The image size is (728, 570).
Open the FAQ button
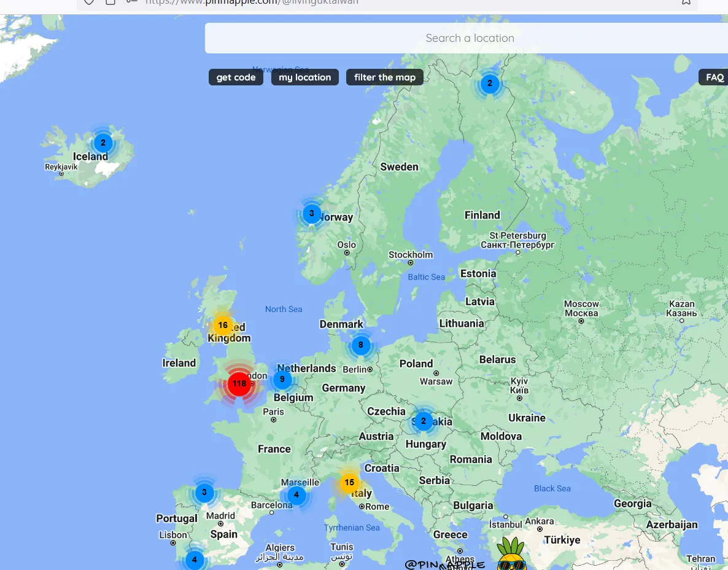click(714, 77)
